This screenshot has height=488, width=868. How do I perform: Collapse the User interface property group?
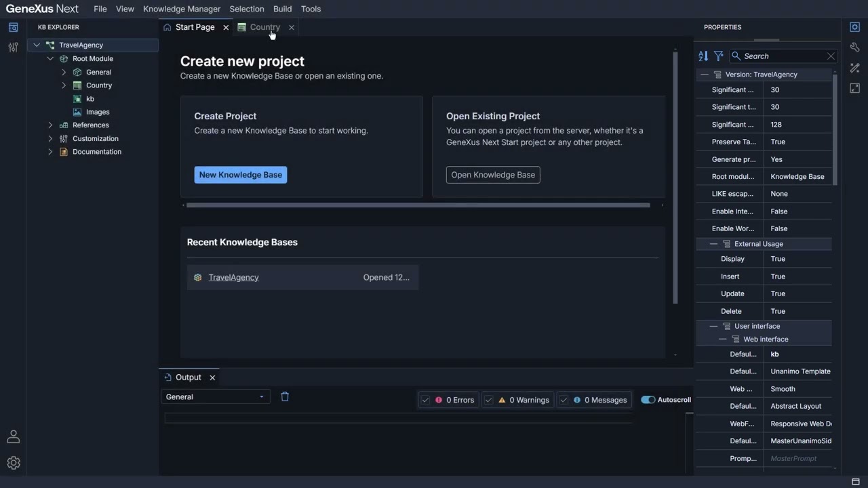pyautogui.click(x=713, y=326)
